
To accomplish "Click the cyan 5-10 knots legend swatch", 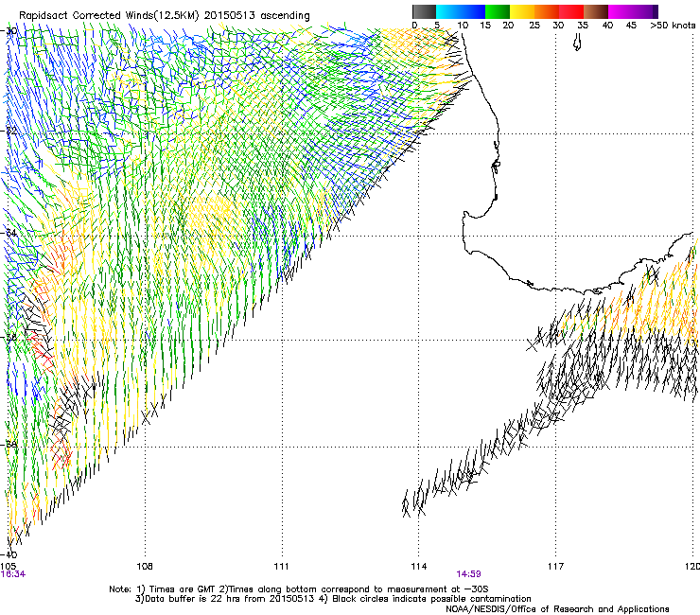I will (x=448, y=11).
